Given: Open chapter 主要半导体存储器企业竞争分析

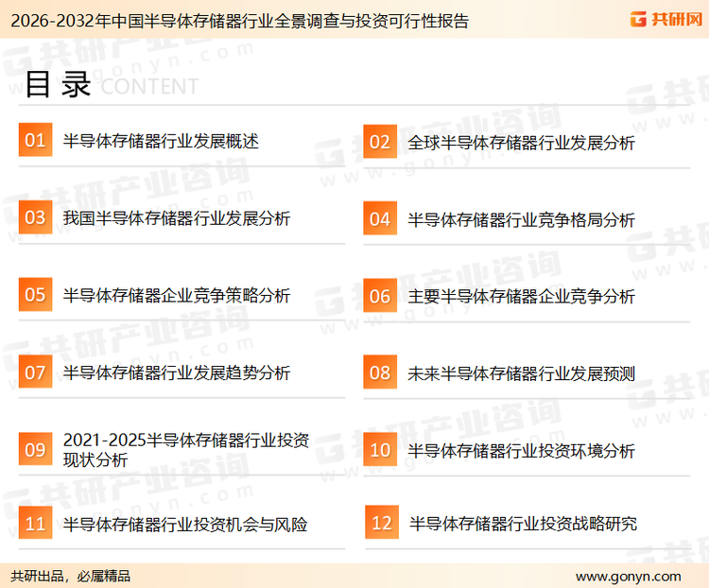Looking at the screenshot, I should [x=521, y=297].
